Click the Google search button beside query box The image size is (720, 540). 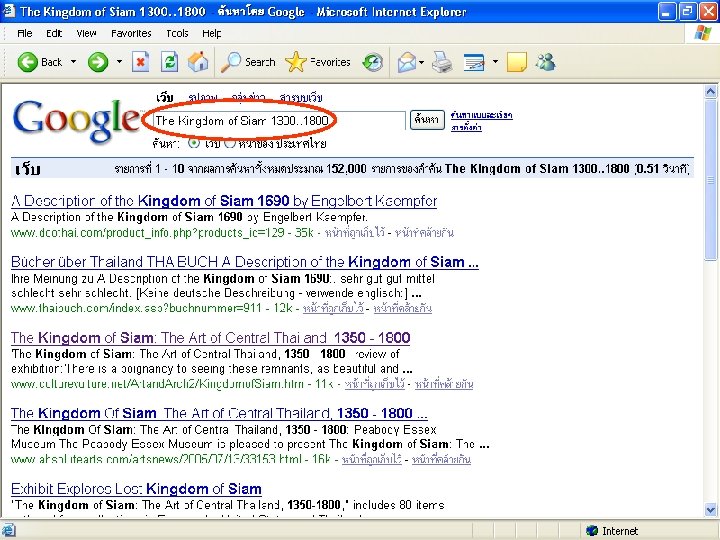tap(427, 120)
